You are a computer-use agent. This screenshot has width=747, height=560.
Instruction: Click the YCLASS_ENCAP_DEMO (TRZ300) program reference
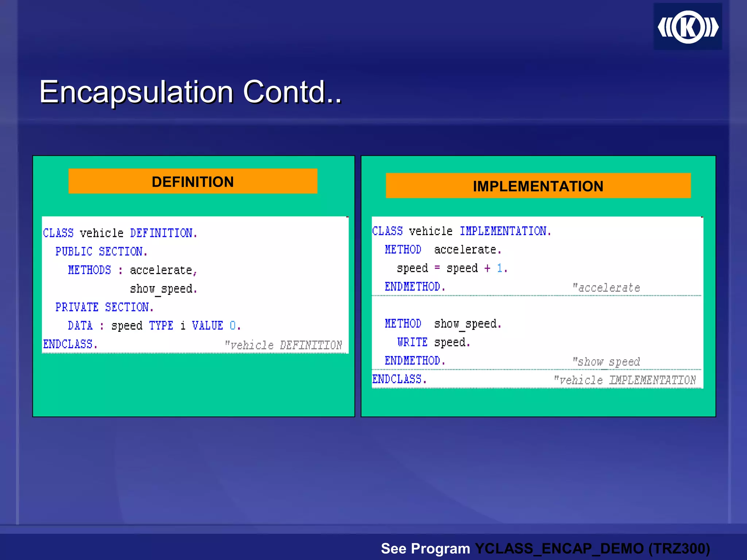click(x=592, y=548)
